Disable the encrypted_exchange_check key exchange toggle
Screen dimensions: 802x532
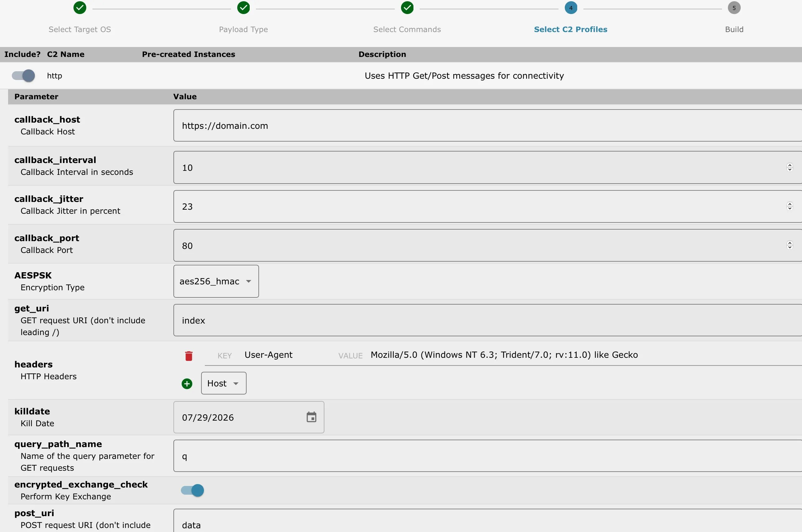(192, 490)
